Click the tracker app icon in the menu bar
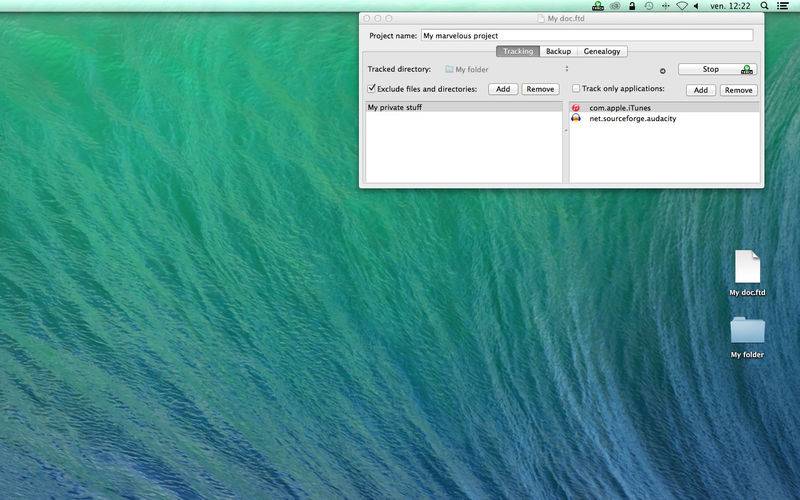The image size is (800, 500). [x=598, y=6]
